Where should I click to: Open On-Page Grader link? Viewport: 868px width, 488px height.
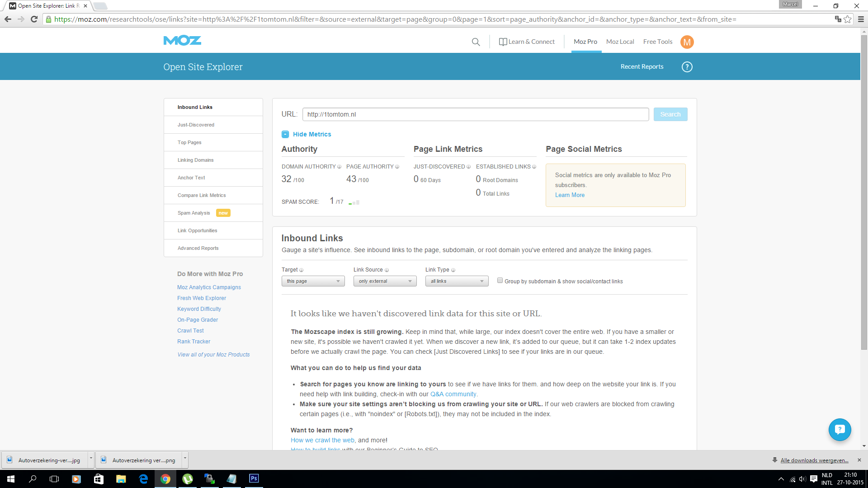click(x=198, y=320)
